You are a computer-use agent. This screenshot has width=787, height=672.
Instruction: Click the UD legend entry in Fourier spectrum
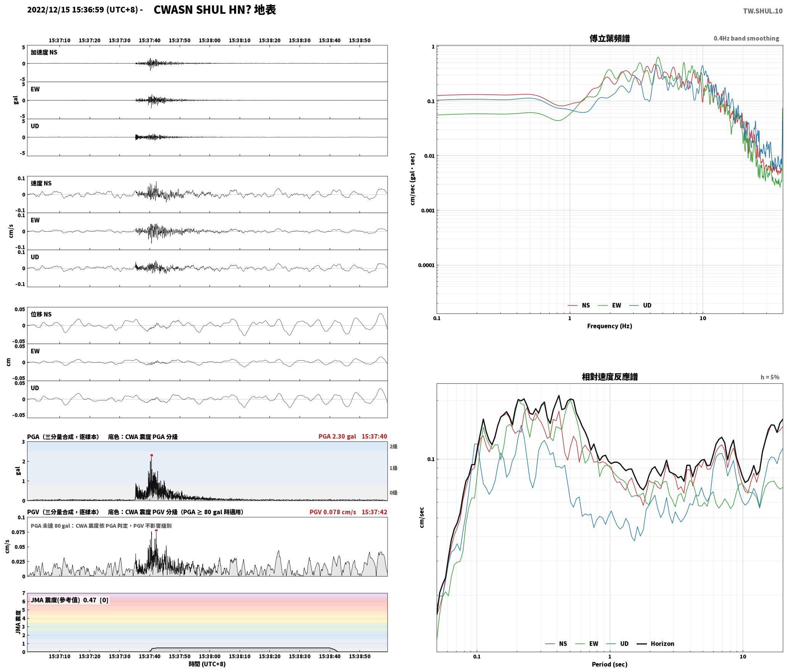(640, 305)
